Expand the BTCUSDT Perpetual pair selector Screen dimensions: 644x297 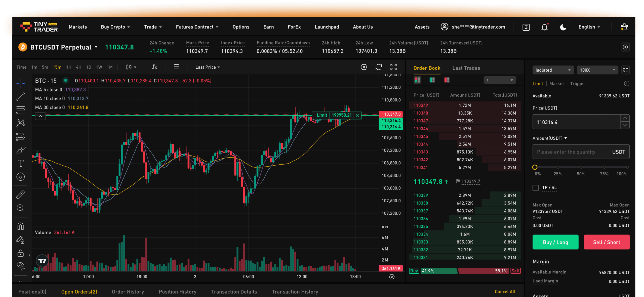coord(96,47)
